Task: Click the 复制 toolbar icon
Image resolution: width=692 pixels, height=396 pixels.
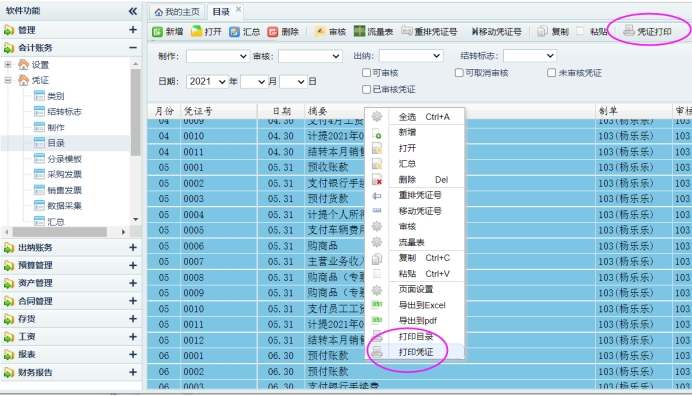Action: pos(542,31)
